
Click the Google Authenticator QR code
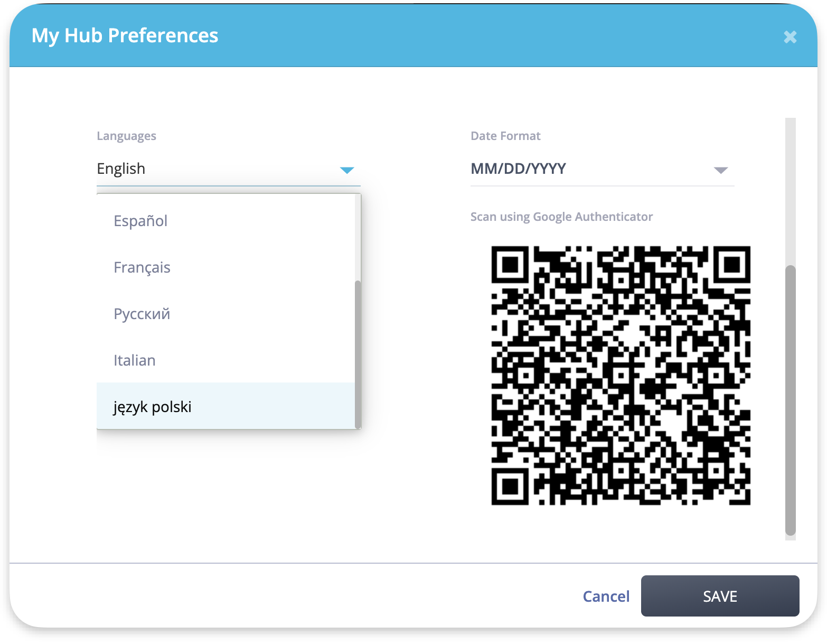point(621,375)
